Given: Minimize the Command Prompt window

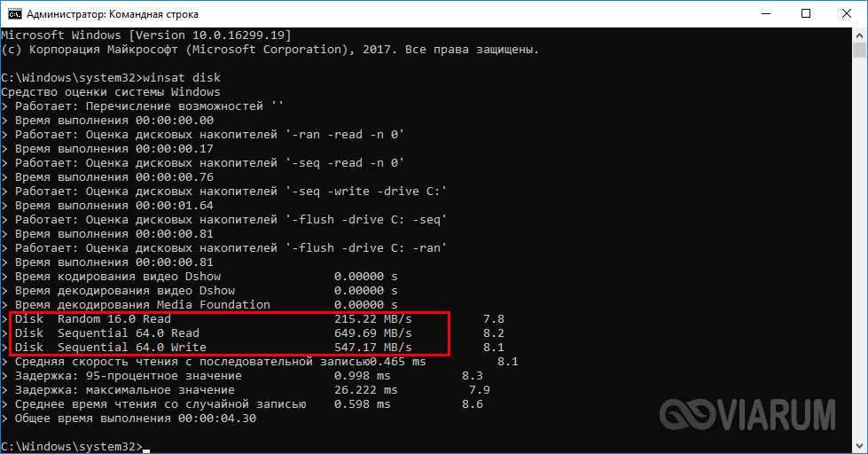Looking at the screenshot, I should (767, 14).
